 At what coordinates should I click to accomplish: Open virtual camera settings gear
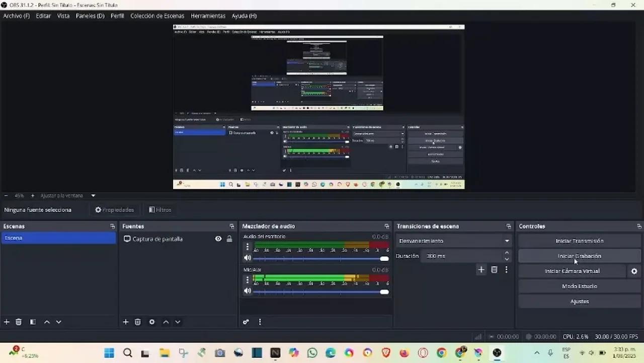coord(634,271)
